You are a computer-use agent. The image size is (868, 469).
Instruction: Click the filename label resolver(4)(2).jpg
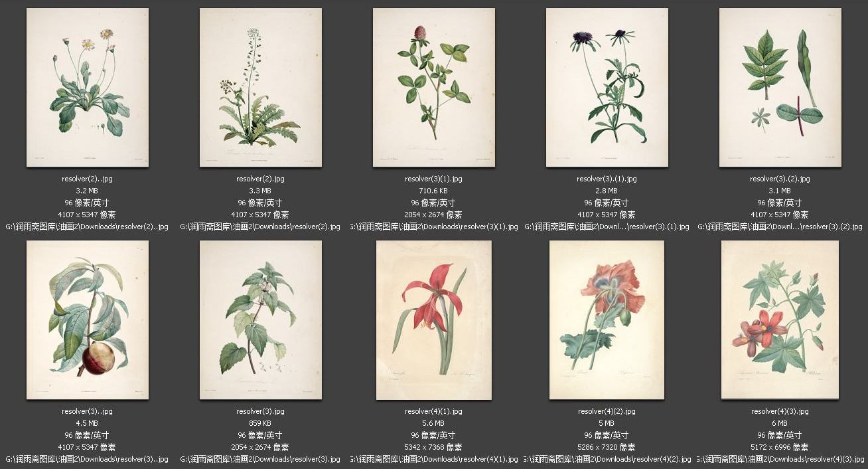click(607, 411)
